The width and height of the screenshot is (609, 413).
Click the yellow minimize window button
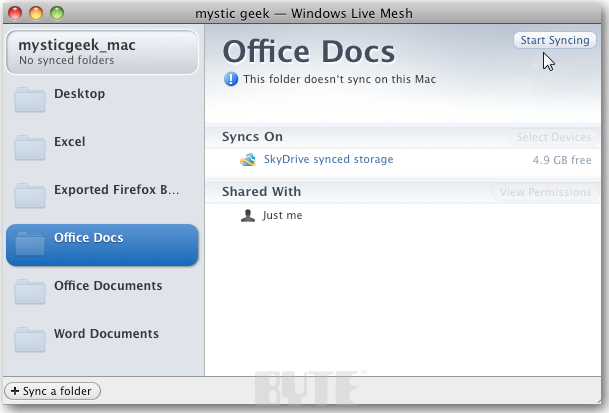click(38, 13)
